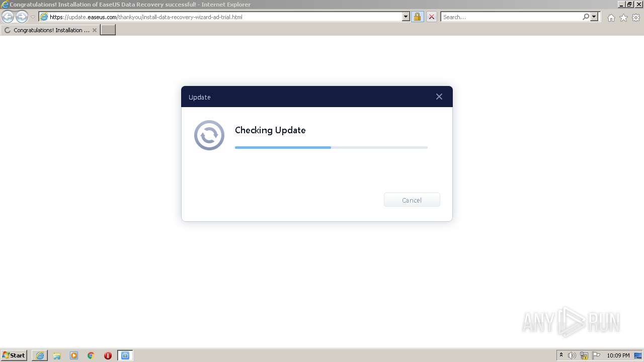The image size is (644, 362).
Task: Click the circular refresh update icon
Action: (x=209, y=135)
